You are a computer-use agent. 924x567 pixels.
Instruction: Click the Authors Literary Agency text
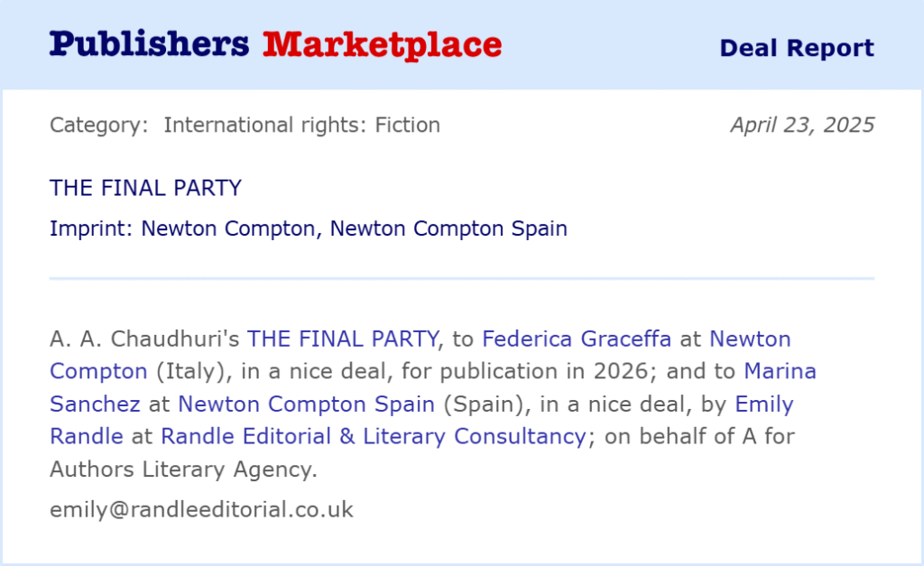click(183, 469)
